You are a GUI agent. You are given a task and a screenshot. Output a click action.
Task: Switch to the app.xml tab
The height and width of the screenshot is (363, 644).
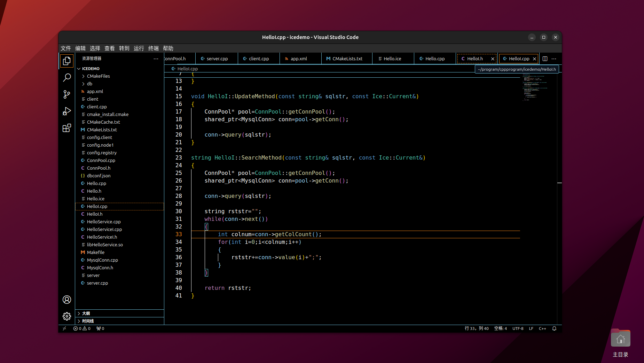pyautogui.click(x=300, y=59)
